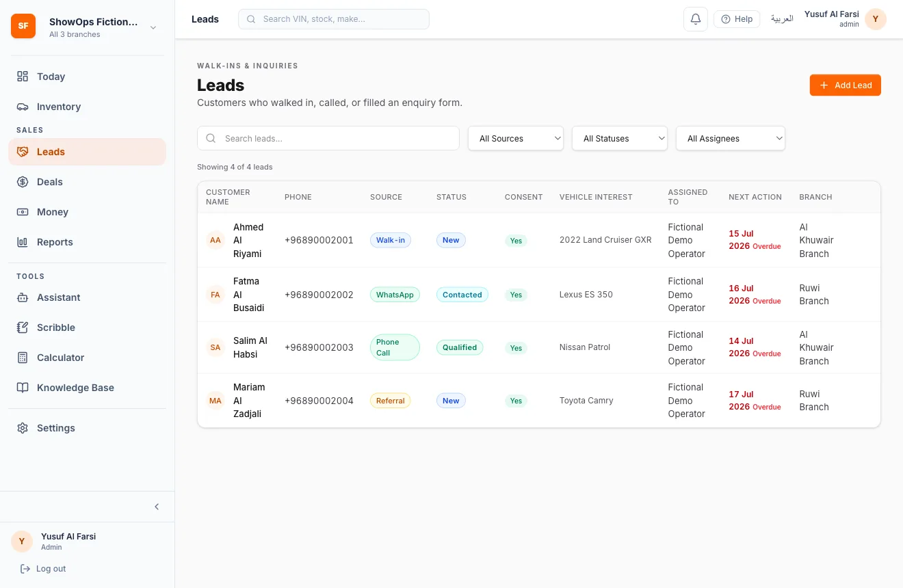Click the Settings gear icon

click(23, 428)
